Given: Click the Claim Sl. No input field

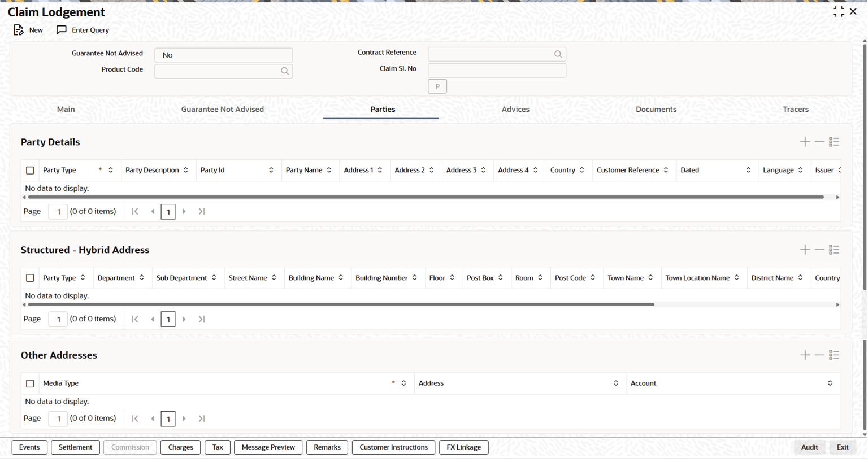Looking at the screenshot, I should (497, 71).
